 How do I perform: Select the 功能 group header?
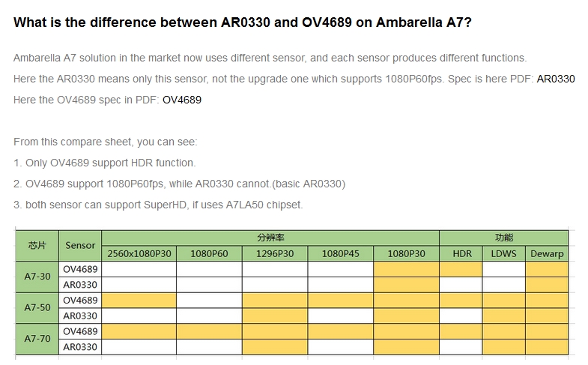503,238
